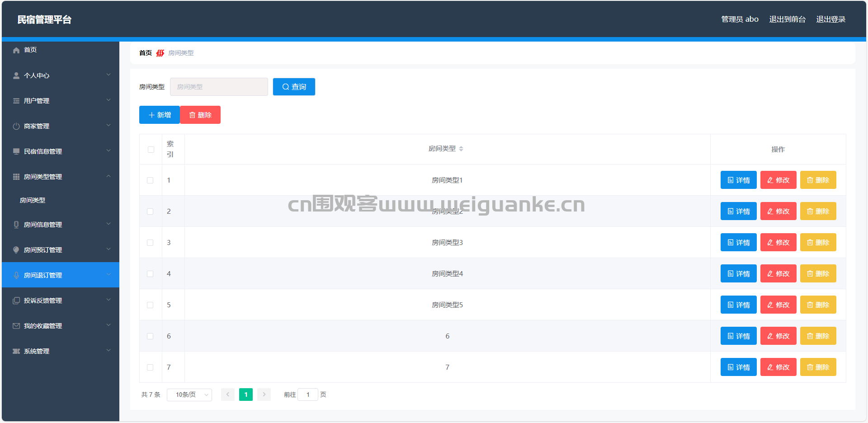Check the checkbox for row 5
The image size is (868, 423).
[150, 305]
